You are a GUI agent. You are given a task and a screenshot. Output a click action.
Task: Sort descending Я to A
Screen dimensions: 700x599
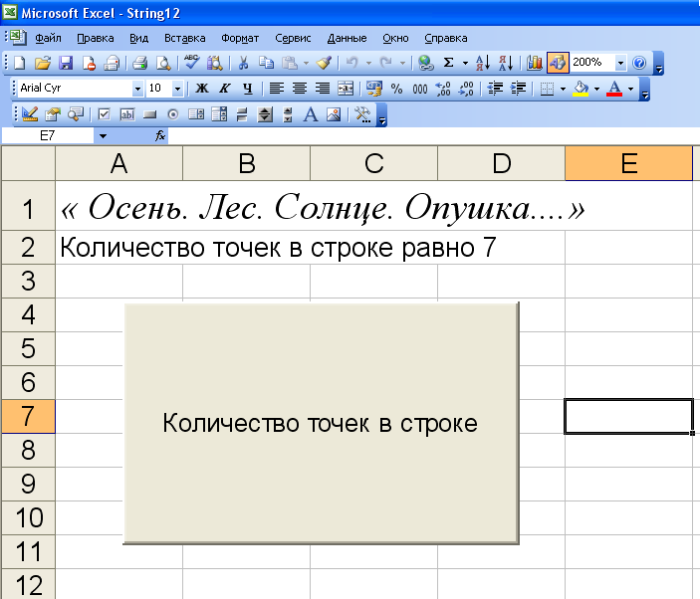506,63
